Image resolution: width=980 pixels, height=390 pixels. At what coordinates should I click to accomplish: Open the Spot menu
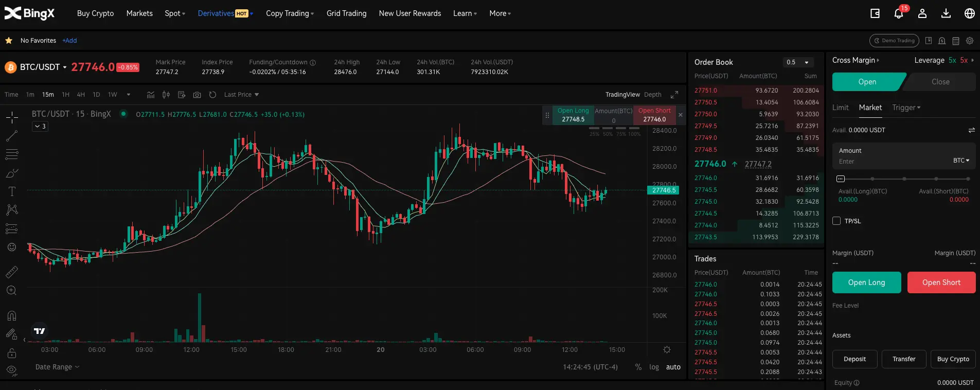175,13
